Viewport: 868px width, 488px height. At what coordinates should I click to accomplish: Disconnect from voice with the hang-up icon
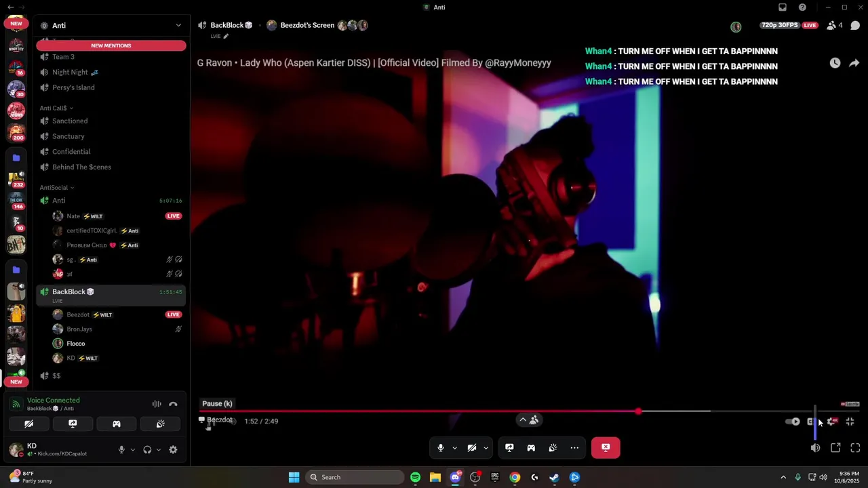tap(173, 404)
